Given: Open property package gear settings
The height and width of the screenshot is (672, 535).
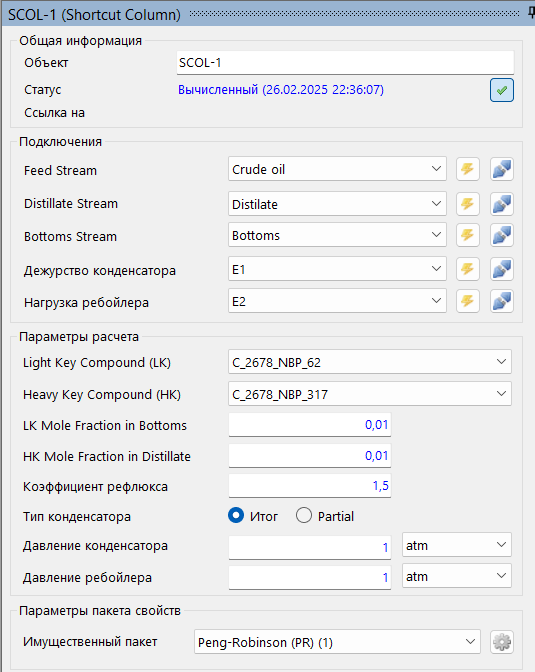Looking at the screenshot, I should click(x=502, y=642).
